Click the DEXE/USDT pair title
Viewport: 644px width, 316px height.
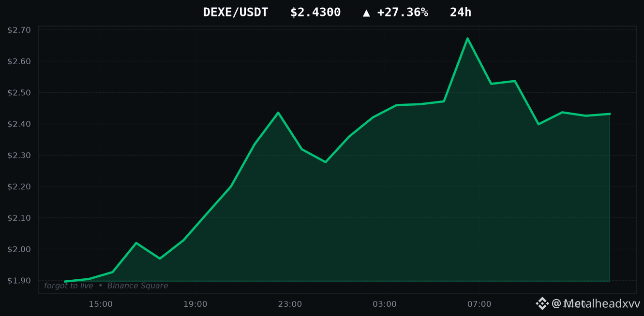pyautogui.click(x=236, y=12)
